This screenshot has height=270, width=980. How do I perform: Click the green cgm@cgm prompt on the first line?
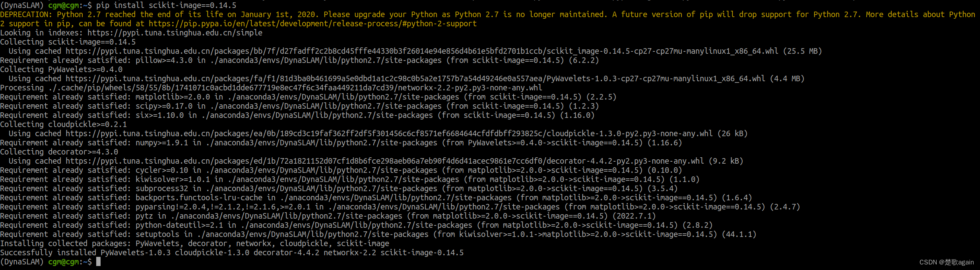(66, 5)
